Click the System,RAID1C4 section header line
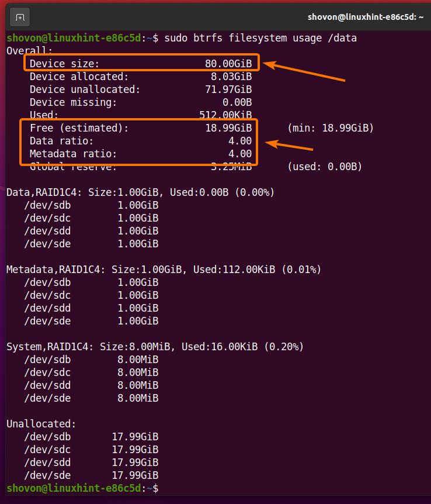The height and width of the screenshot is (504, 431). pos(155,347)
